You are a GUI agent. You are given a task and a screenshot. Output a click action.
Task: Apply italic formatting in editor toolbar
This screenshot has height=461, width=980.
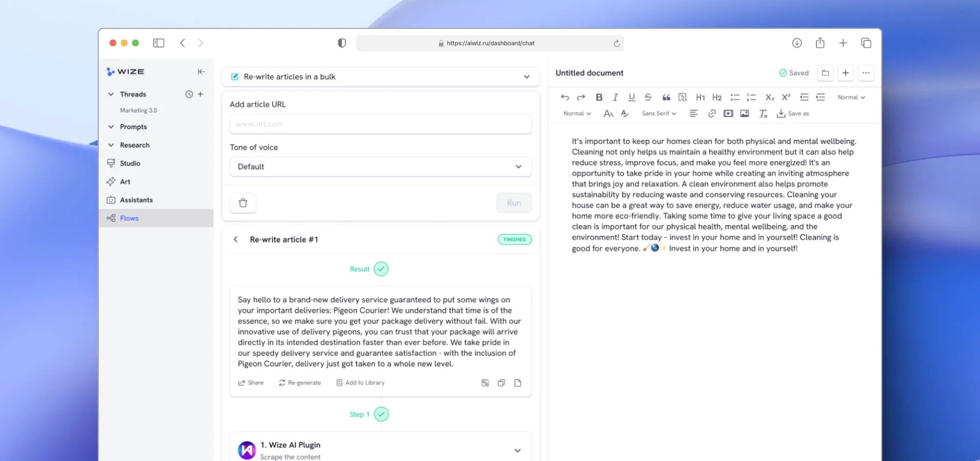(615, 97)
